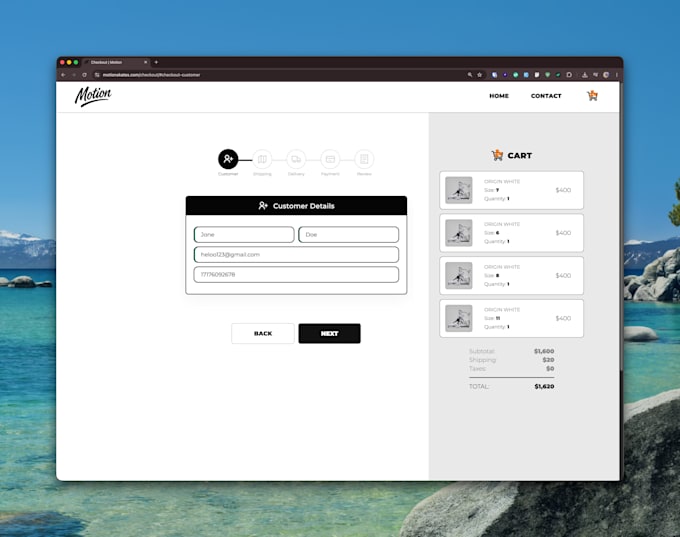Image resolution: width=680 pixels, height=537 pixels.
Task: Click thumbnail of Origin White size 7 item
Action: pyautogui.click(x=459, y=190)
